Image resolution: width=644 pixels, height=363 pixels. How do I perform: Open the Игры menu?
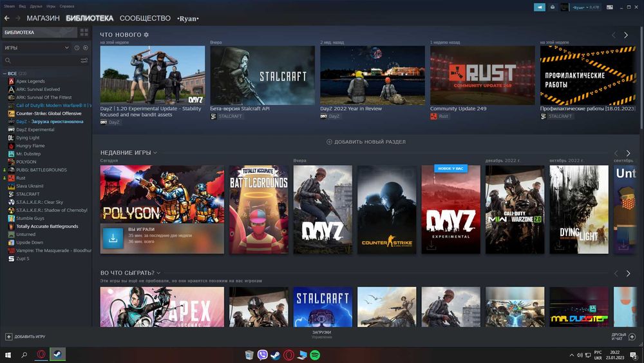50,6
